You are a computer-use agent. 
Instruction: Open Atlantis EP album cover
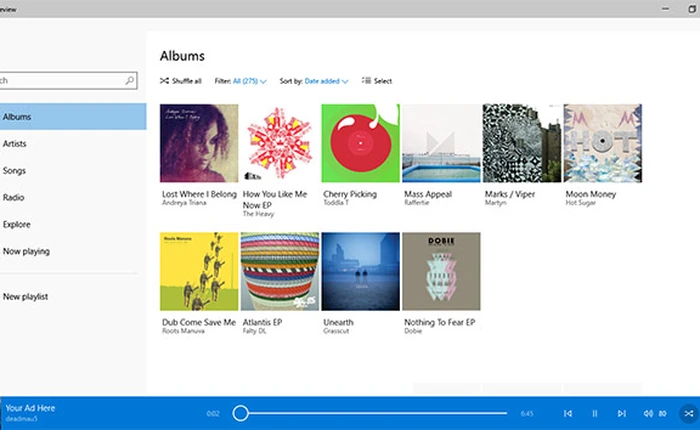coord(280,271)
